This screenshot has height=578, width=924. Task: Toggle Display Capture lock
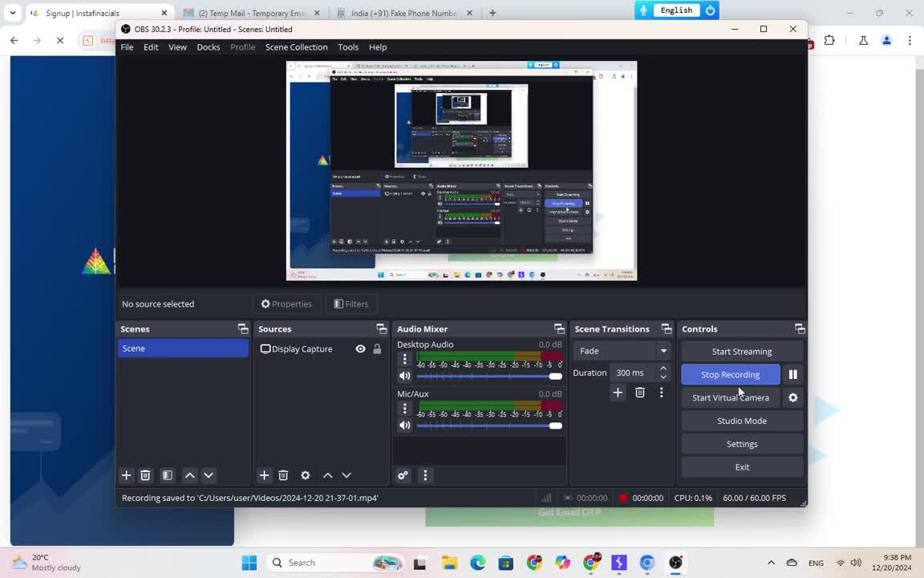pyautogui.click(x=377, y=349)
